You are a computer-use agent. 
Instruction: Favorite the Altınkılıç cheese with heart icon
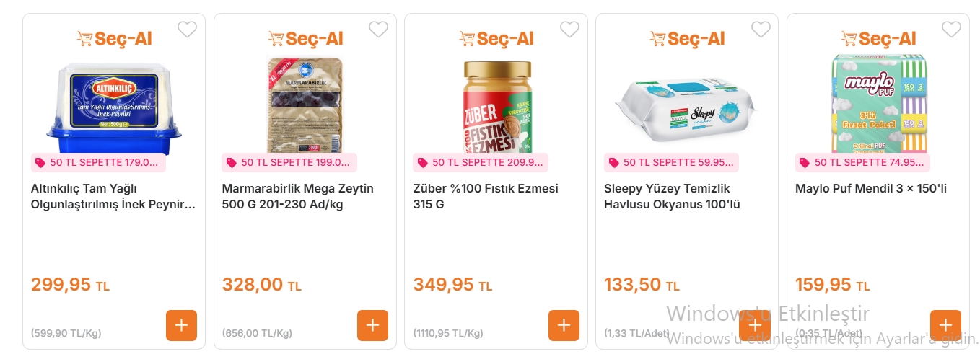(187, 30)
